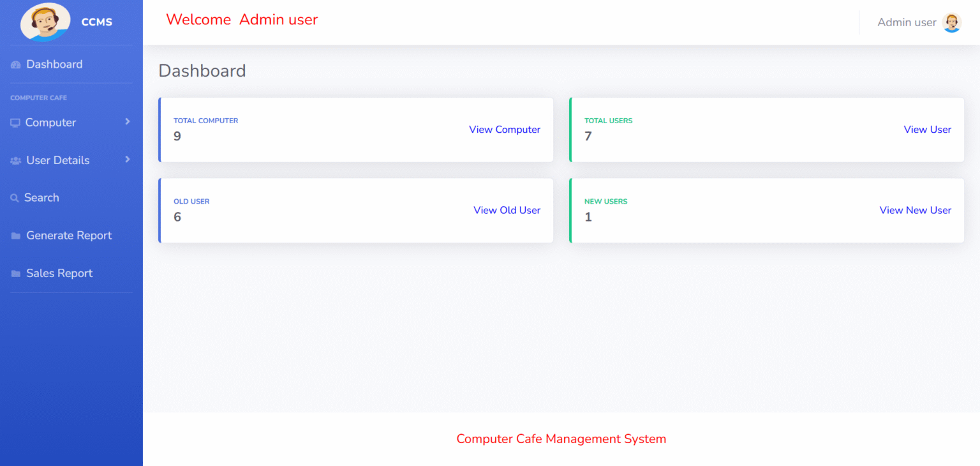The height and width of the screenshot is (466, 980).
Task: Open View User from Total Users card
Action: pos(927,130)
